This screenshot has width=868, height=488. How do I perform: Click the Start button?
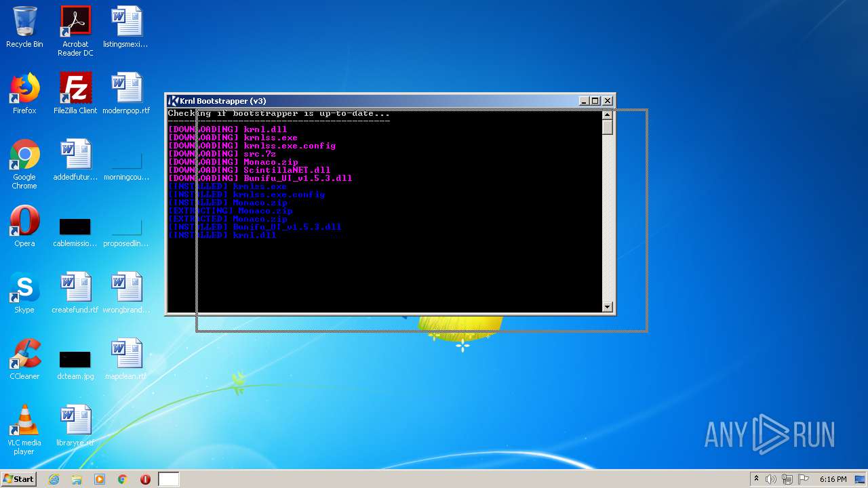tap(18, 479)
